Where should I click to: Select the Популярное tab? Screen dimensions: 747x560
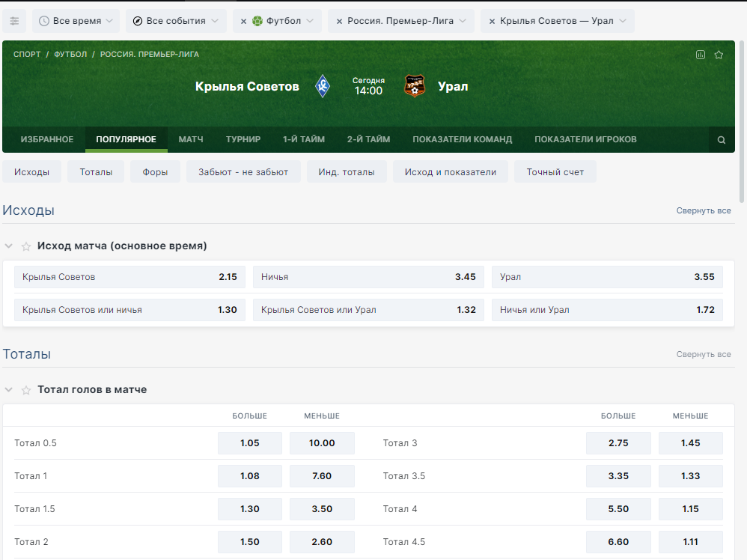point(126,140)
